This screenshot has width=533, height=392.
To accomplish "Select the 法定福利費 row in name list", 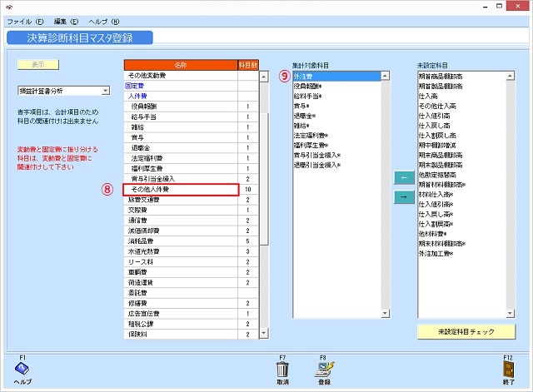I will (192, 158).
